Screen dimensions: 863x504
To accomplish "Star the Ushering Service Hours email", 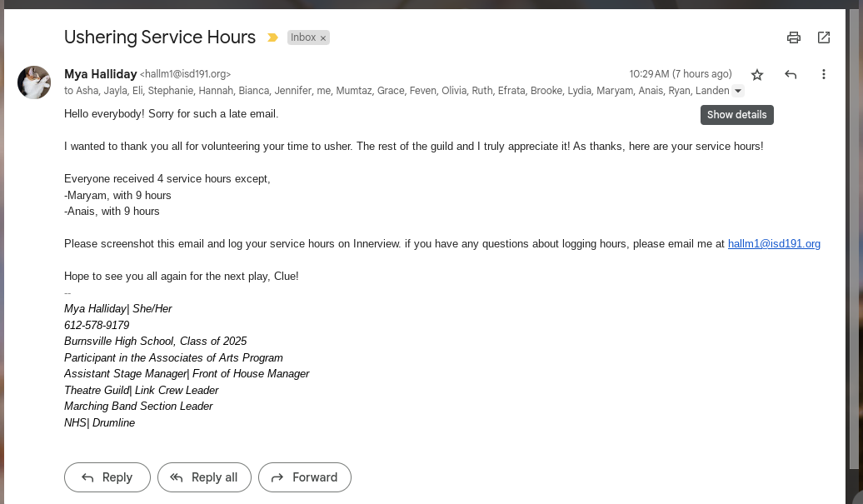I will pyautogui.click(x=757, y=74).
